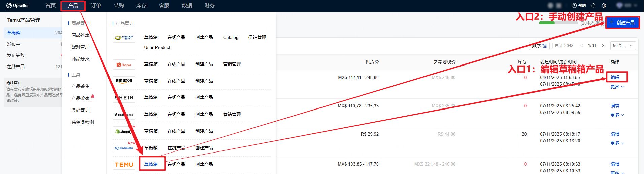The width and height of the screenshot is (644, 174).
Task: Expand 更多 menu for first product row
Action: (617, 87)
